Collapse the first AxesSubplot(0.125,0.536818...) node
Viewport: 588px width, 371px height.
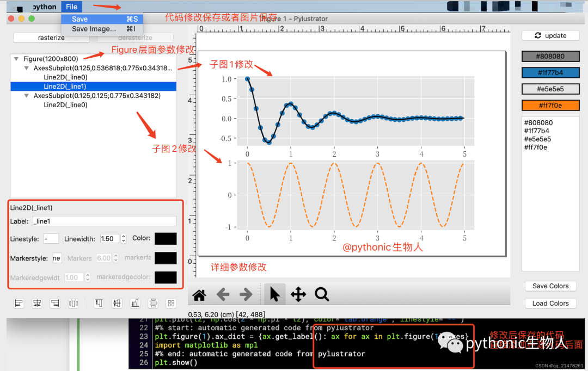[26, 68]
